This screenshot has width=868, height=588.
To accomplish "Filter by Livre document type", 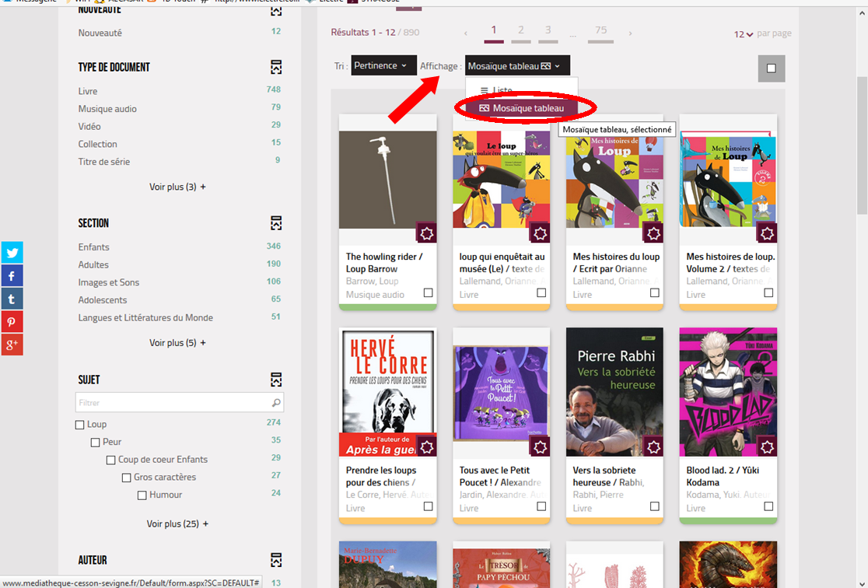I will tap(87, 91).
